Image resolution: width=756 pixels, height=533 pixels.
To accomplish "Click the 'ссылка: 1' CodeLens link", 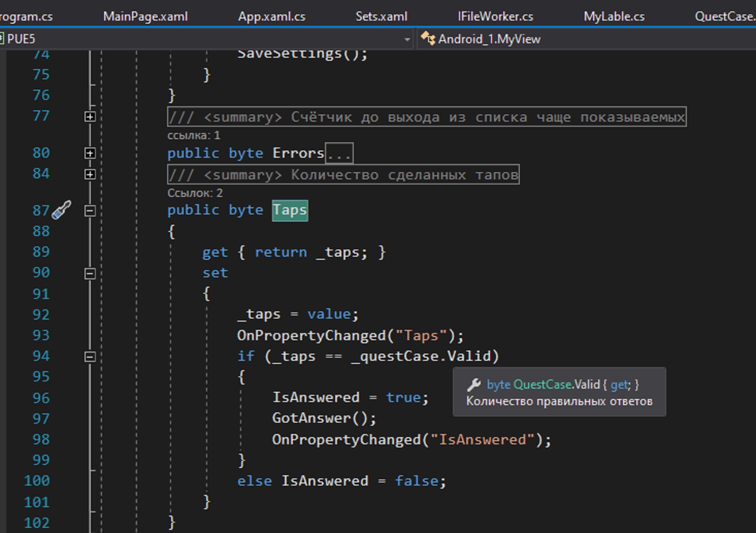I will (193, 135).
